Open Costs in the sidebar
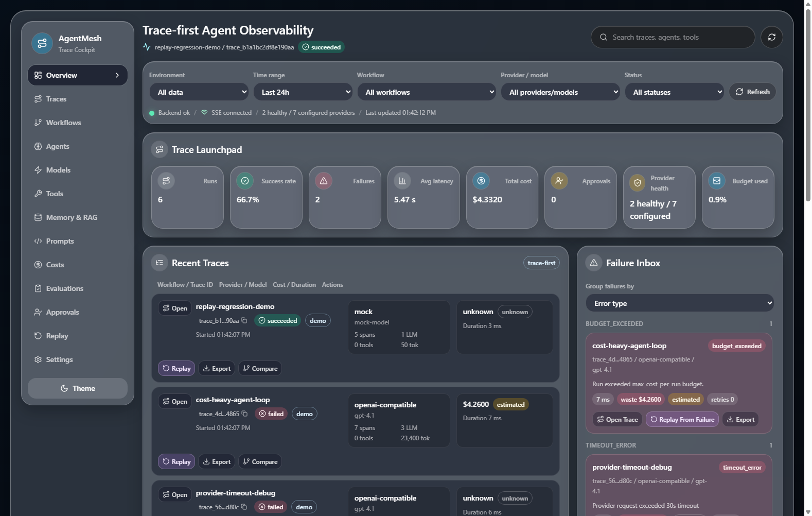The height and width of the screenshot is (516, 812). [78, 265]
